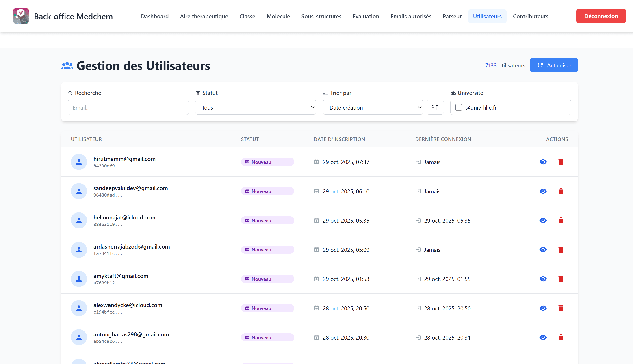
Task: Click trash icon for helinnnajat@icloud.com
Action: (x=561, y=220)
